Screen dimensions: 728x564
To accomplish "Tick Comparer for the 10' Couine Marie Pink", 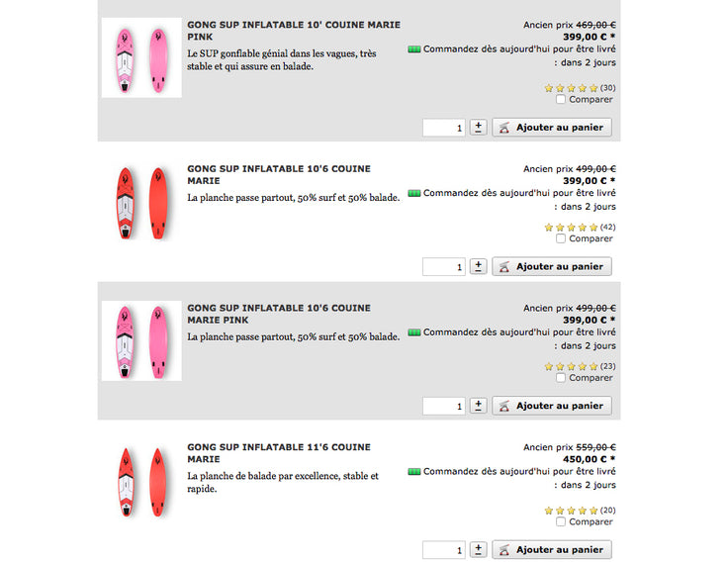I will tap(561, 100).
